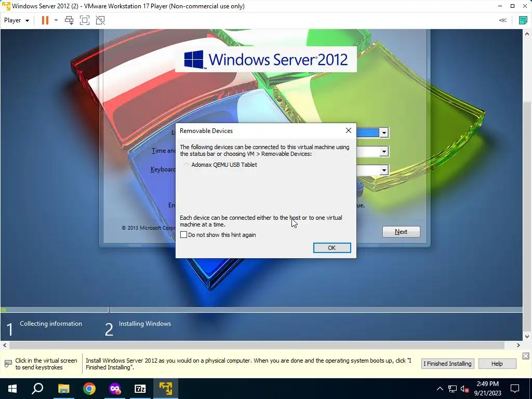Viewport: 532px width, 399px height.
Task: Check Do not show this hint again
Action: pos(183,235)
